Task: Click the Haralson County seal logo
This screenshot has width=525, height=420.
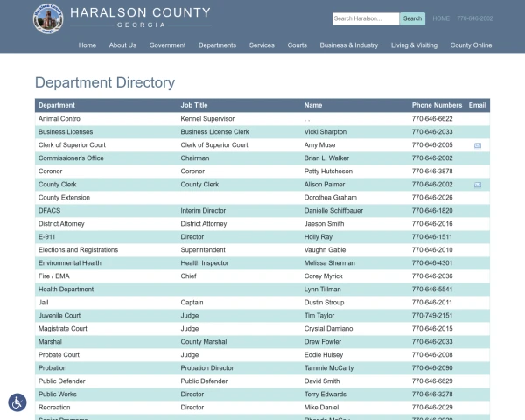Action: [x=48, y=18]
